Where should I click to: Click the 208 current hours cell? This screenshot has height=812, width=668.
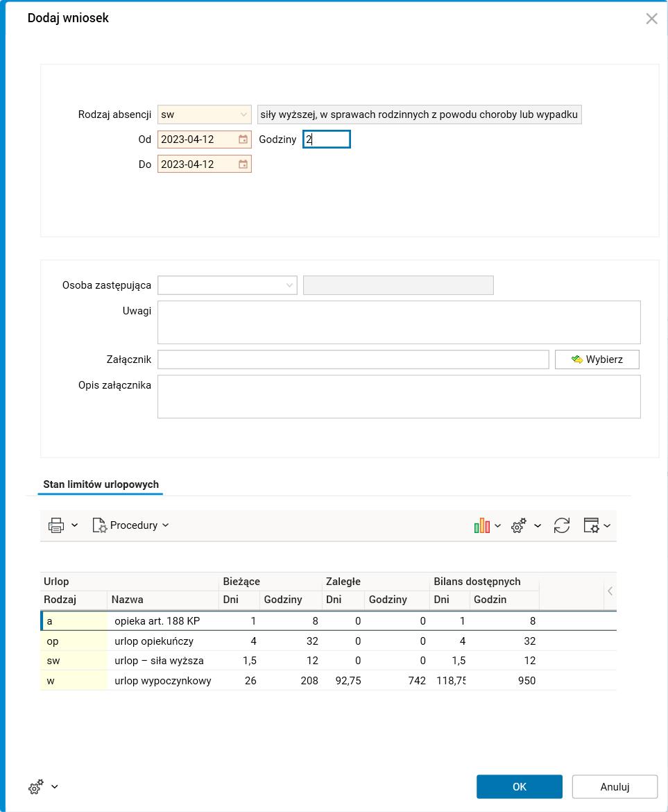(291, 680)
